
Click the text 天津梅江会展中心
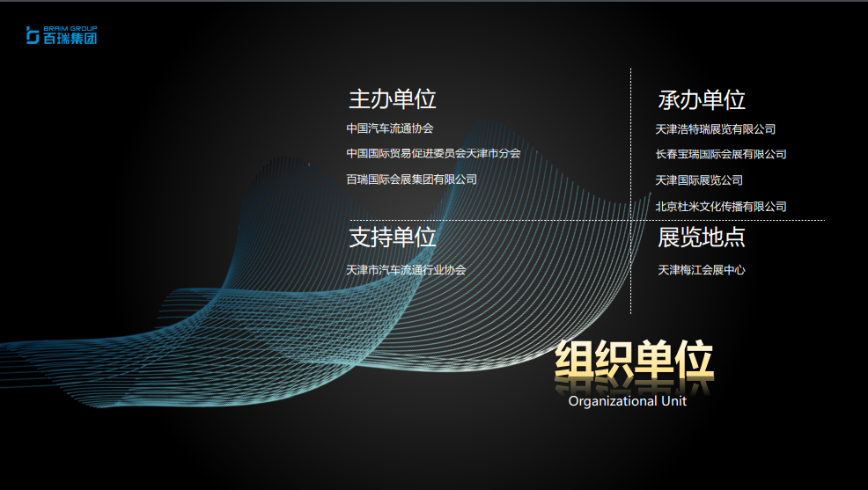coord(702,270)
